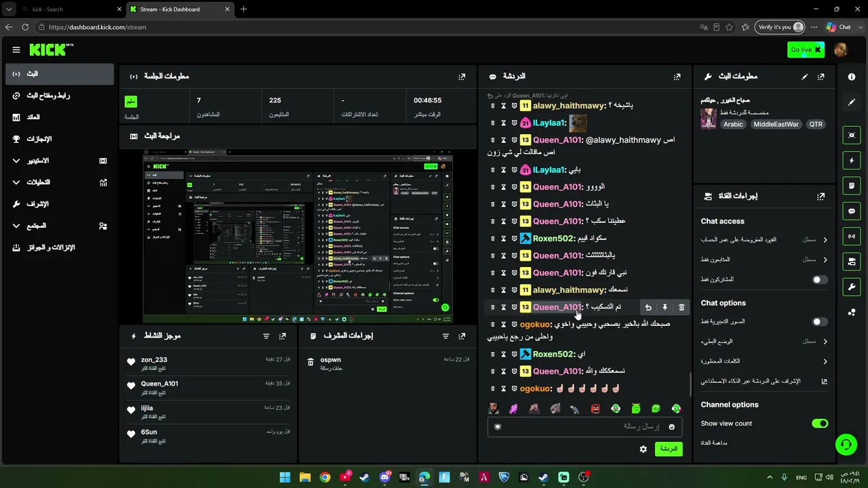Pin the hovered Queen_A101 message

[665, 307]
